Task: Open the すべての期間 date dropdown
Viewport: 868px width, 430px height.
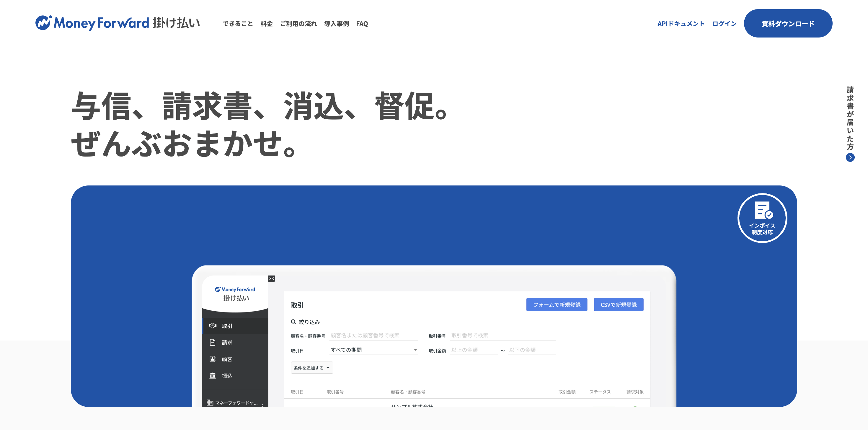Action: click(373, 350)
